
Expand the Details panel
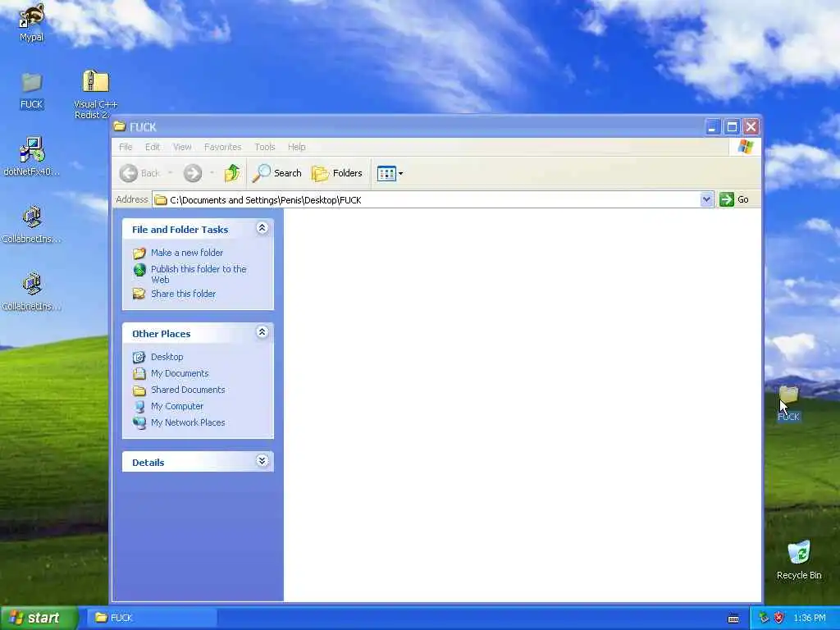[x=262, y=461]
